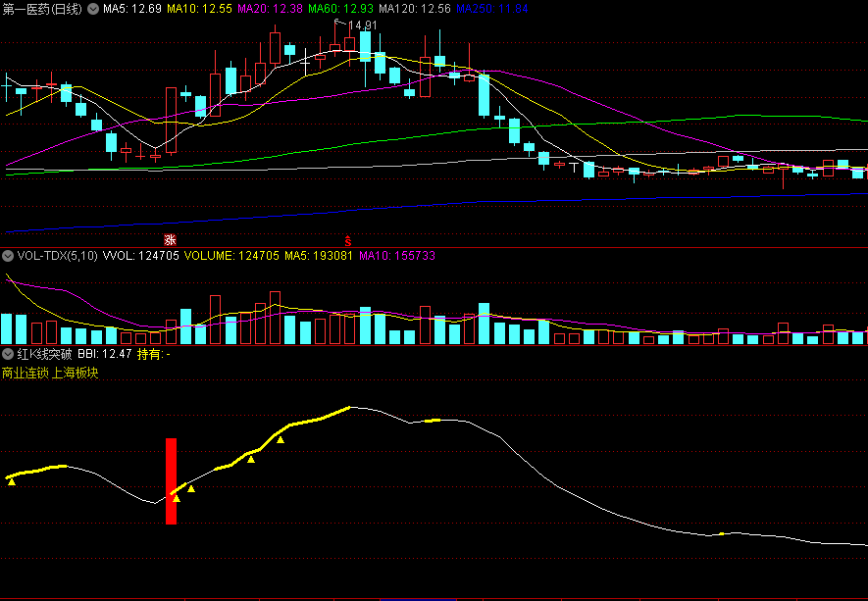Screen dimensions: 868x601
Task: Click the 14.91 high price annotation
Action: 363,25
